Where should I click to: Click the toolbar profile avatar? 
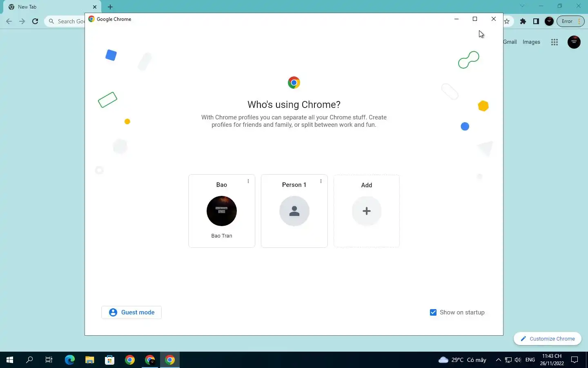tap(549, 21)
